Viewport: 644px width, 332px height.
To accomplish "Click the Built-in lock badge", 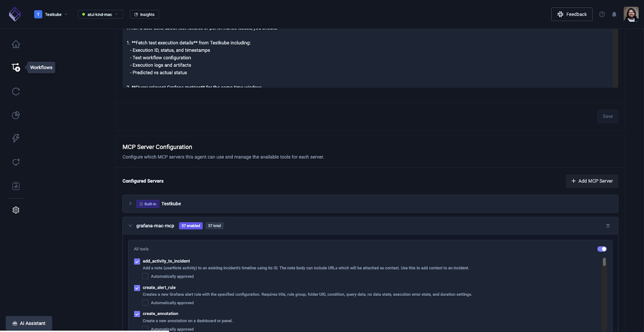I will click(x=148, y=204).
